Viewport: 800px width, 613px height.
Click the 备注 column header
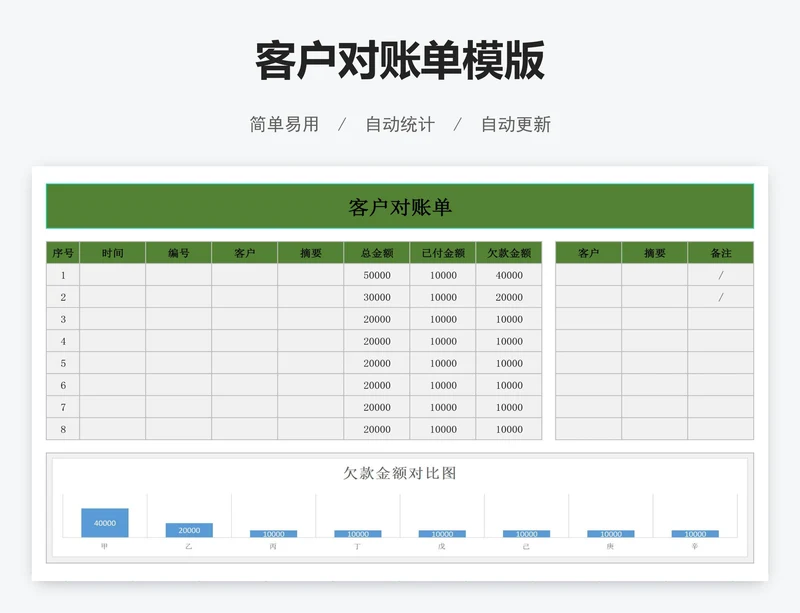click(x=720, y=253)
